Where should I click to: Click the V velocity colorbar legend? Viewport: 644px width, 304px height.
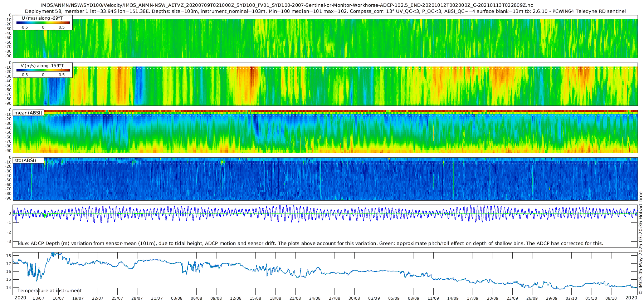pyautogui.click(x=43, y=70)
